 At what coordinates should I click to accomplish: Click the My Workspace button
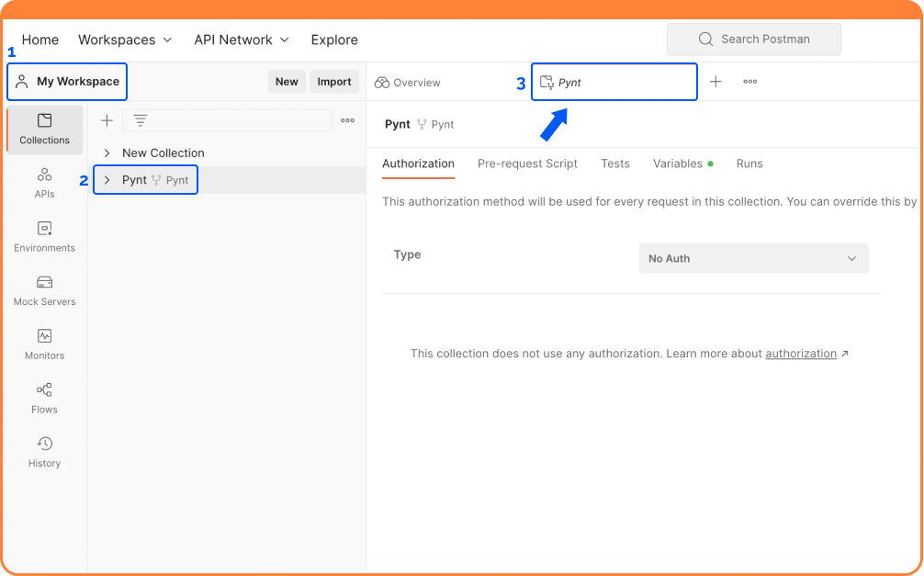[67, 82]
